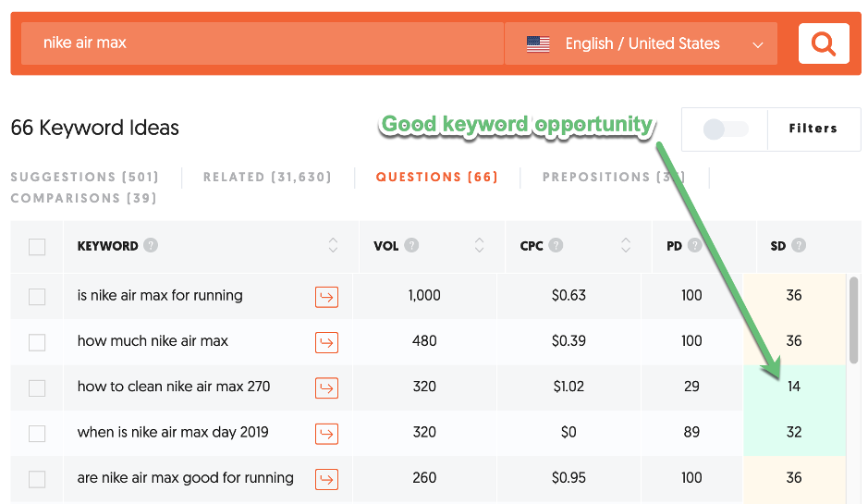Switch to the PREPOSITIONS tab
The height and width of the screenshot is (504, 868).
tap(614, 177)
